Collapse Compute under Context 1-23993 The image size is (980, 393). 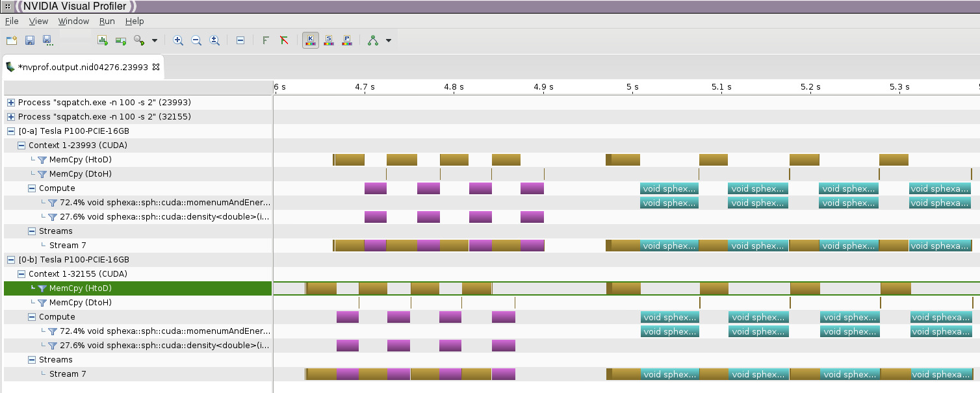(31, 188)
